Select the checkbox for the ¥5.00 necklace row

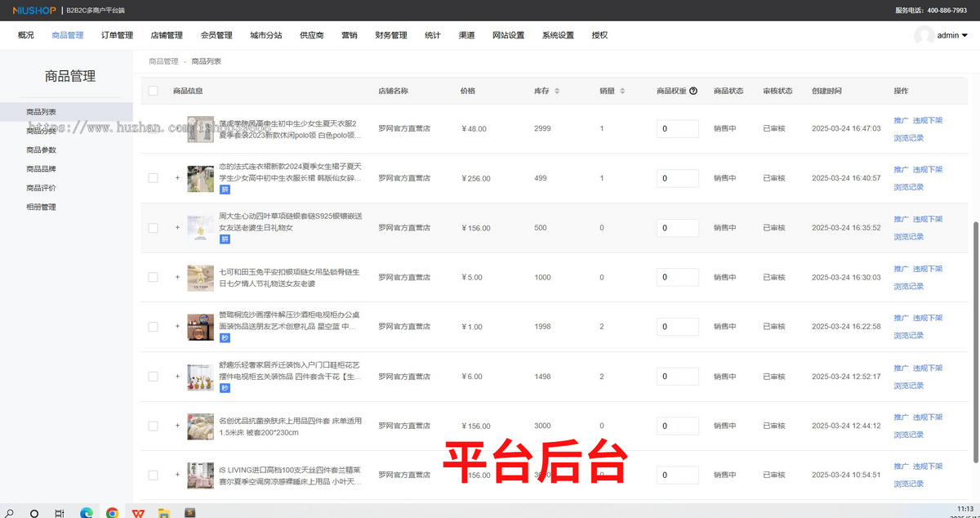point(153,278)
